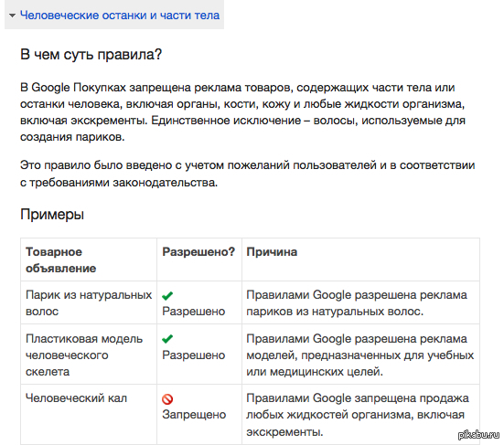
Task: Click reason cell about 'париков из натуральных волос'
Action: tap(360, 302)
